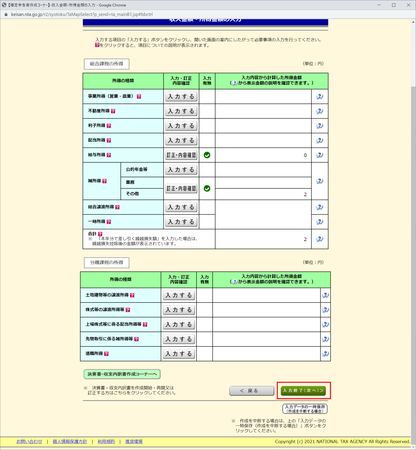This screenshot has width=416, height=450.
Task: Open the 個人情報保護方針 footer link
Action: point(70,442)
